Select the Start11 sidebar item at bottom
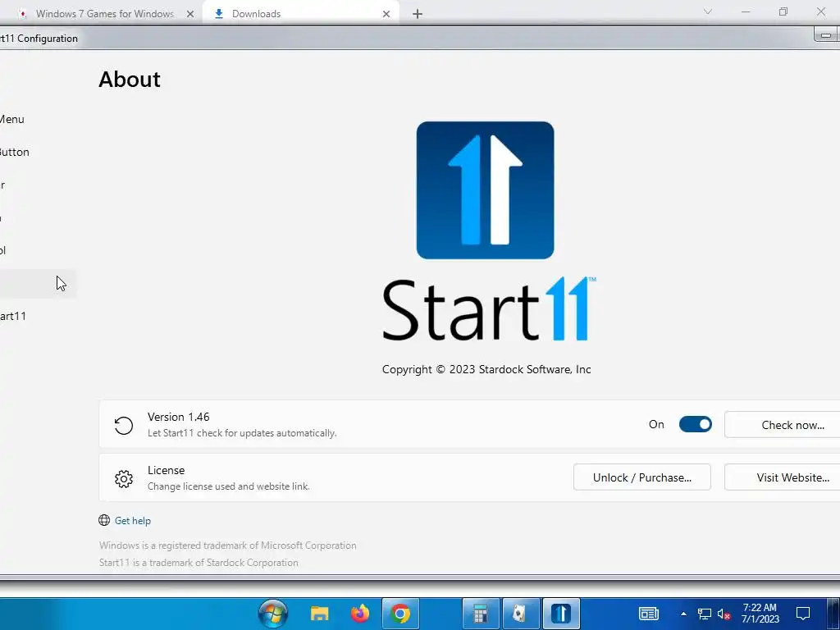 [x=13, y=316]
